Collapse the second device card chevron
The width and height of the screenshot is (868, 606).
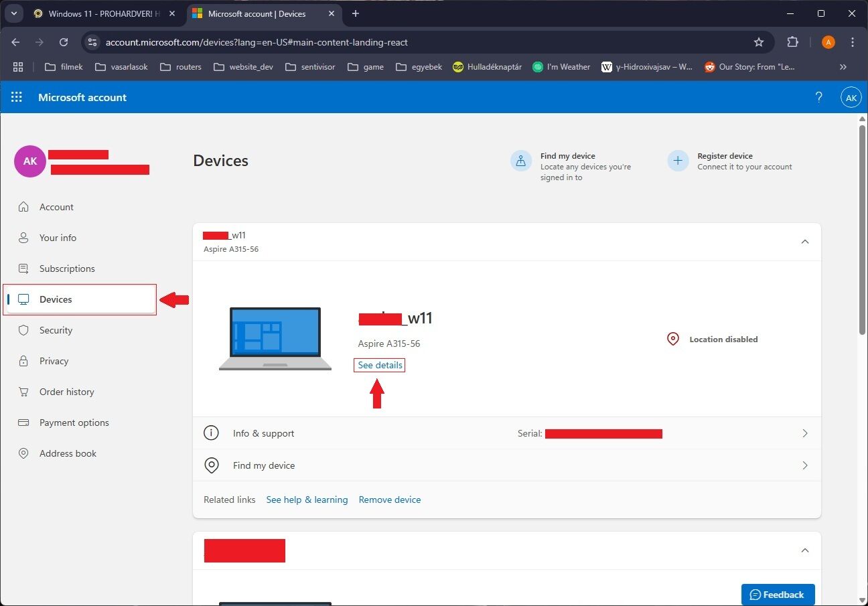pos(805,550)
